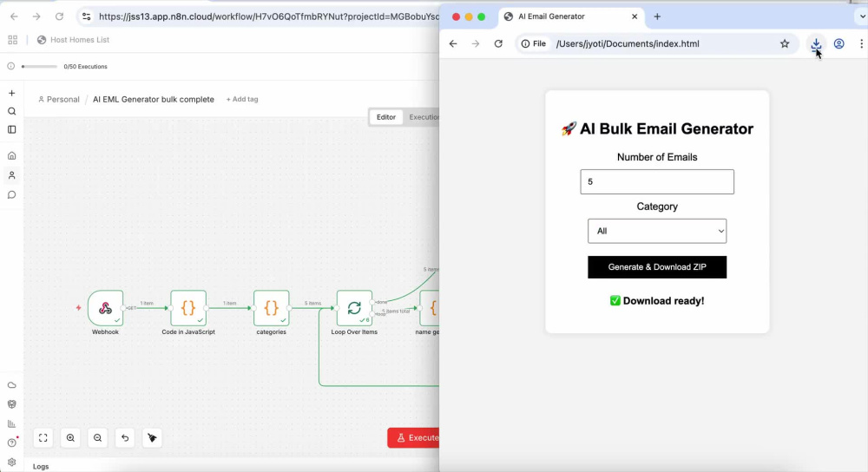Screen dimensions: 868x472
Task: Open the chat bubble icon in the n8n sidebar
Action: click(11, 194)
